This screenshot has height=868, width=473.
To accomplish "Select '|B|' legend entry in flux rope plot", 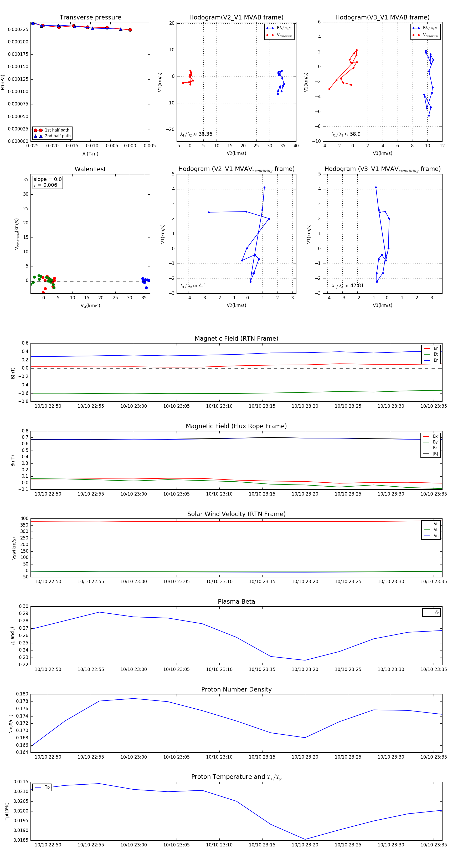I will [431, 454].
